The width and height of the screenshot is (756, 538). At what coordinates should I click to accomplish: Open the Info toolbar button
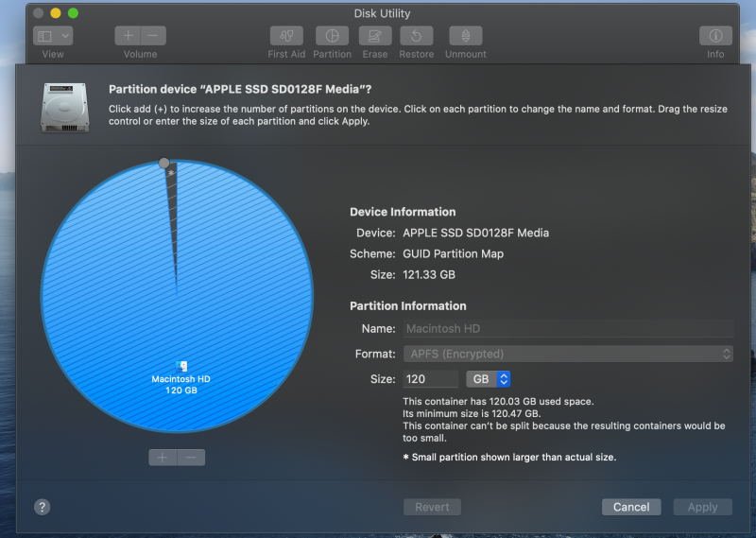click(715, 36)
